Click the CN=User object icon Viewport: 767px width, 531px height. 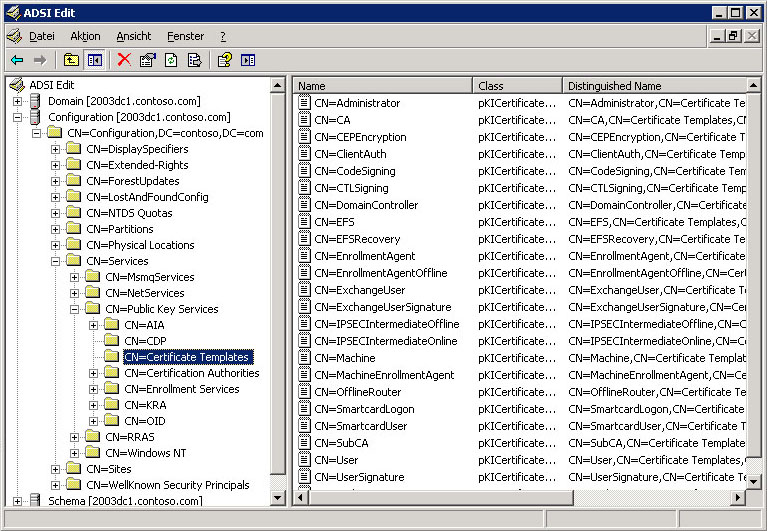pos(304,460)
